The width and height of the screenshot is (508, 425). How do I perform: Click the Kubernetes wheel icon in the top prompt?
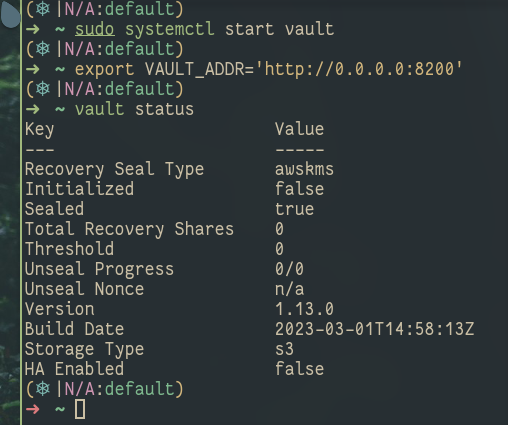(43, 9)
